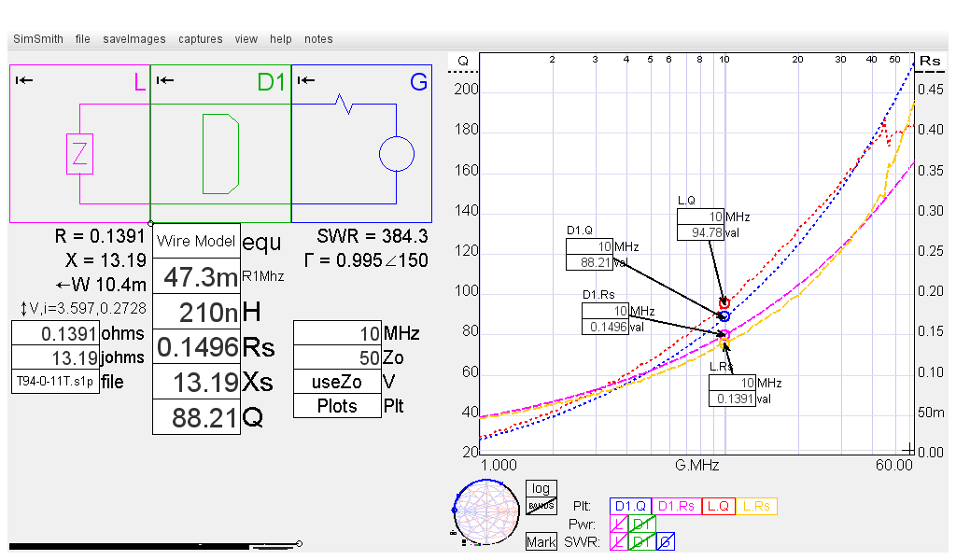956x560 pixels.
Task: Select the D1 component symbol
Action: click(x=220, y=154)
